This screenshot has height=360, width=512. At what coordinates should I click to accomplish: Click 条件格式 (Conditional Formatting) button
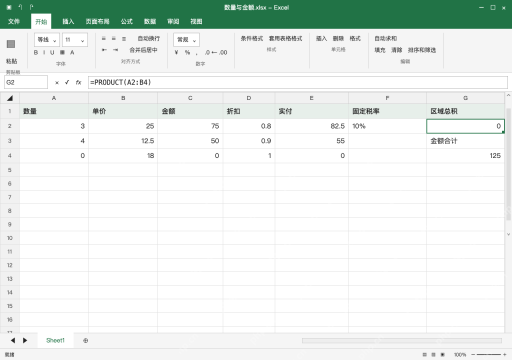[252, 39]
